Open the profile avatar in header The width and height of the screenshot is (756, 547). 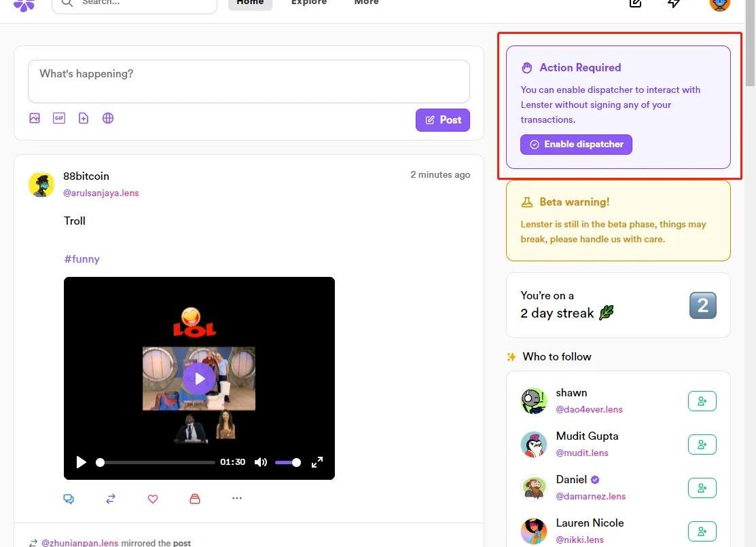point(720,4)
